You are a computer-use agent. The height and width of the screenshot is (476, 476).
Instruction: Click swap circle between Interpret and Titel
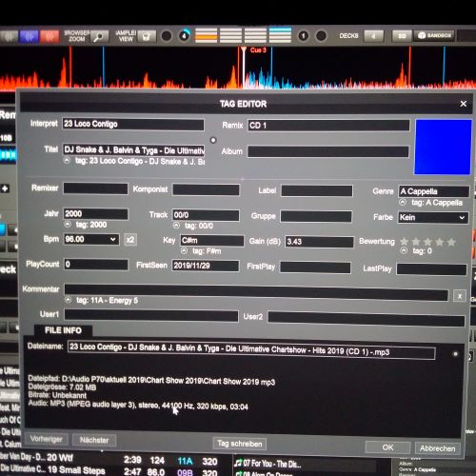tap(213, 140)
